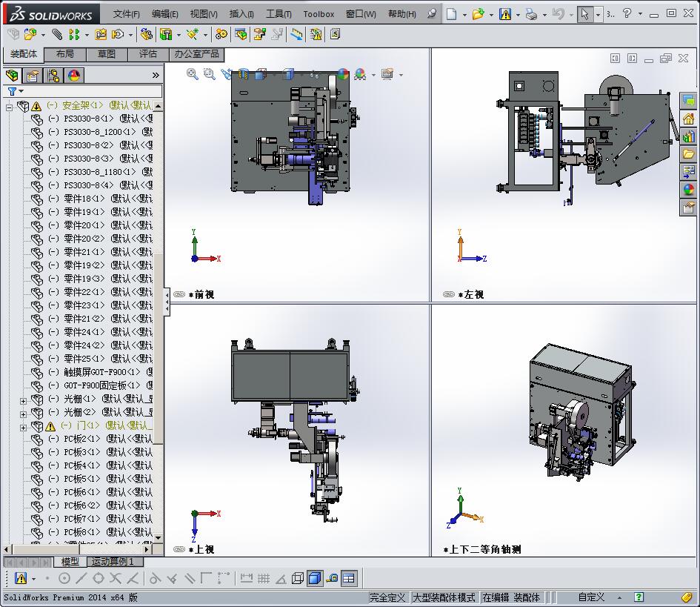Select the PC板5<1> tree item
This screenshot has width=700, height=607.
pos(93,479)
